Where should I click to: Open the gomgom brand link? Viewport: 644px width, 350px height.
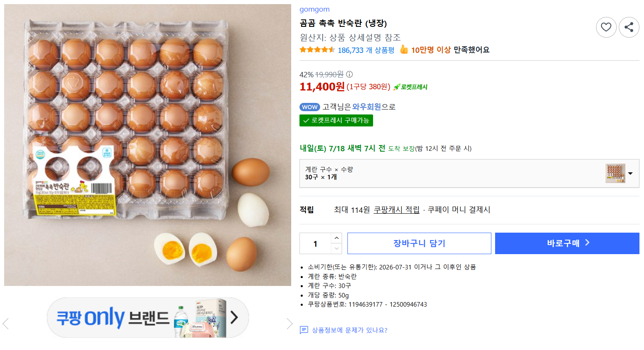point(314,9)
